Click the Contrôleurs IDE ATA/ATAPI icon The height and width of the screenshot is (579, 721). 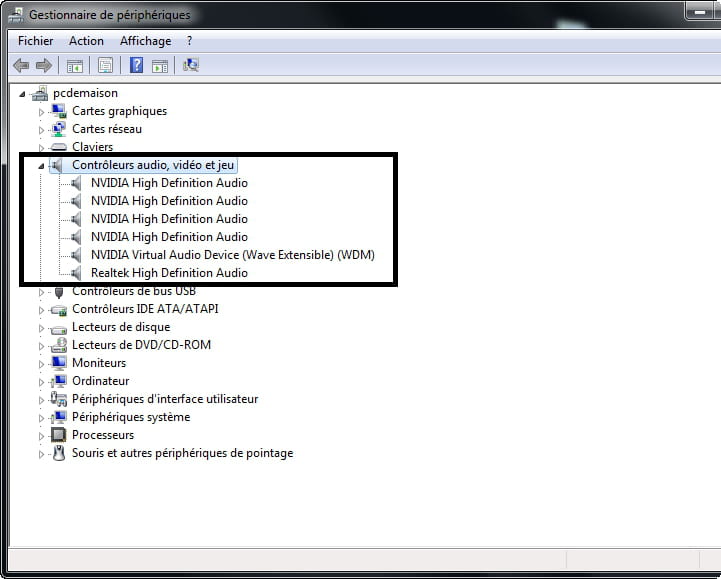pyautogui.click(x=59, y=310)
